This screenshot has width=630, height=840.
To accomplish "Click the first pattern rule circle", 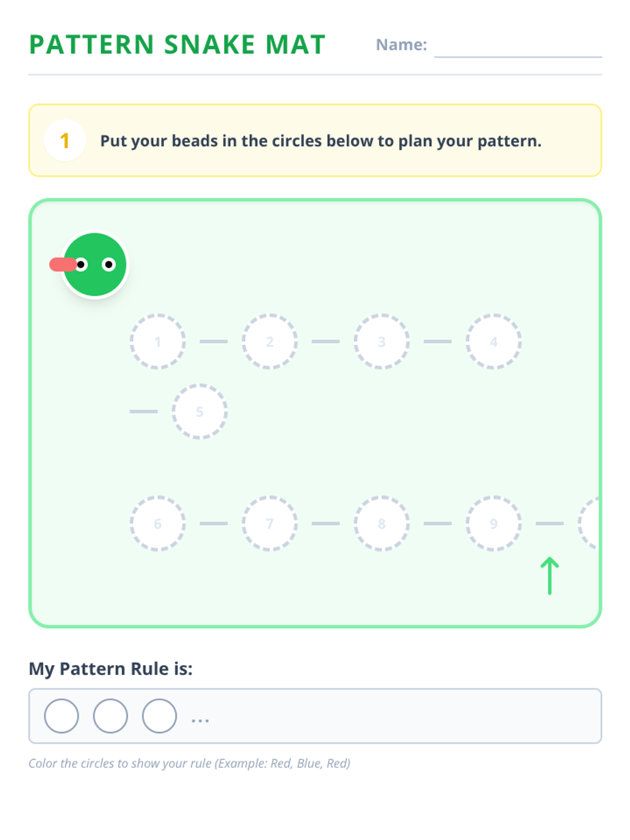I will pyautogui.click(x=61, y=716).
